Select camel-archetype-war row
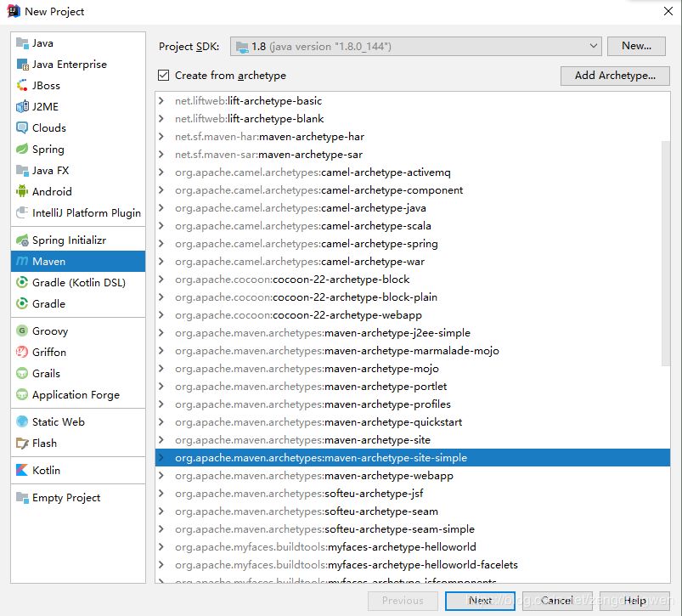This screenshot has width=682, height=616. click(x=412, y=261)
